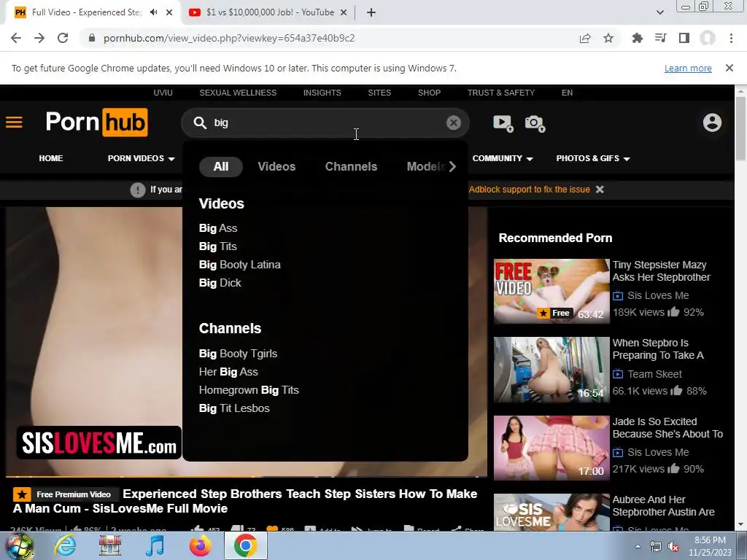Open the Team Skeet channel link

pos(654,374)
